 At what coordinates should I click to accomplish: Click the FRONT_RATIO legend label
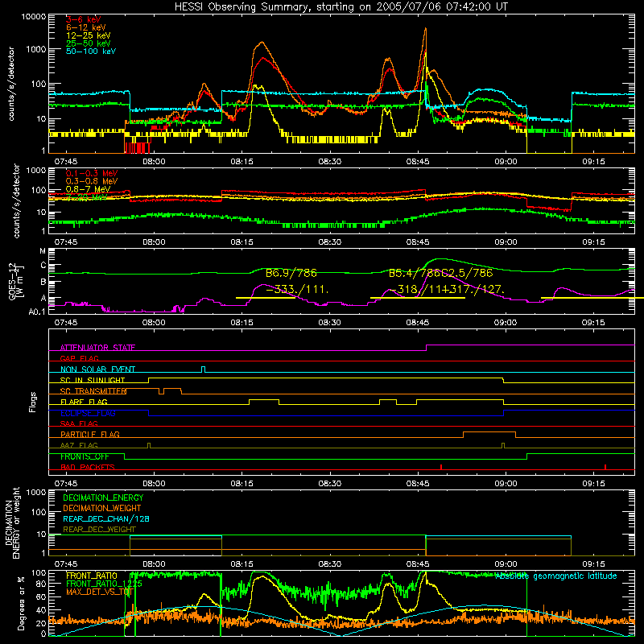click(x=92, y=576)
